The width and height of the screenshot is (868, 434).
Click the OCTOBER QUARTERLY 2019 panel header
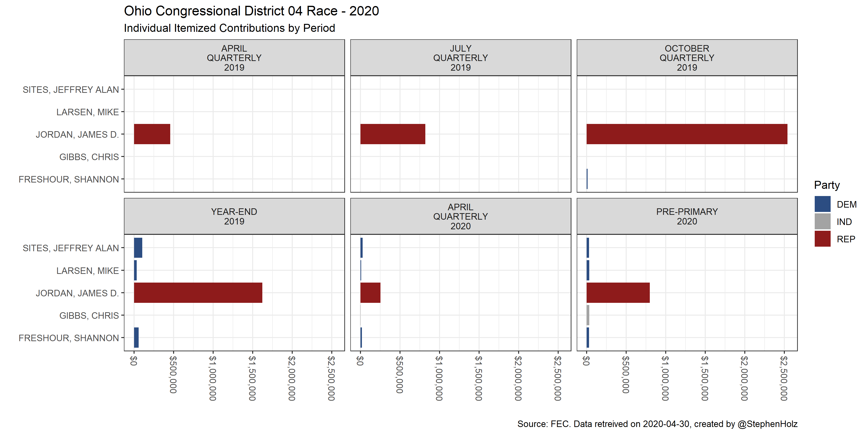coord(687,58)
